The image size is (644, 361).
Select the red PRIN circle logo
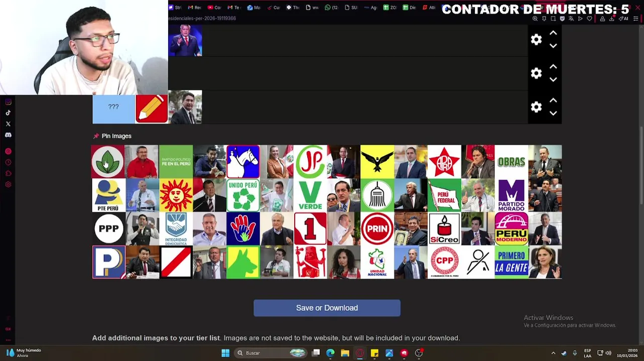point(377,229)
